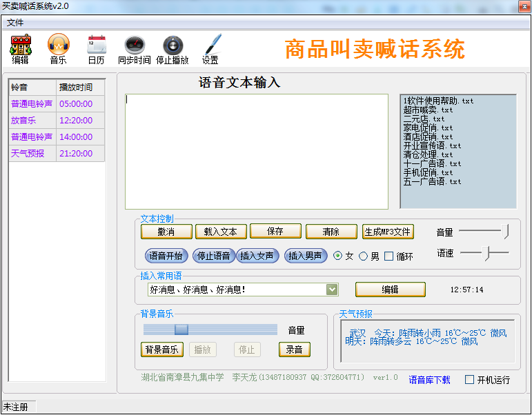Click the 清除 clear button

click(x=331, y=232)
